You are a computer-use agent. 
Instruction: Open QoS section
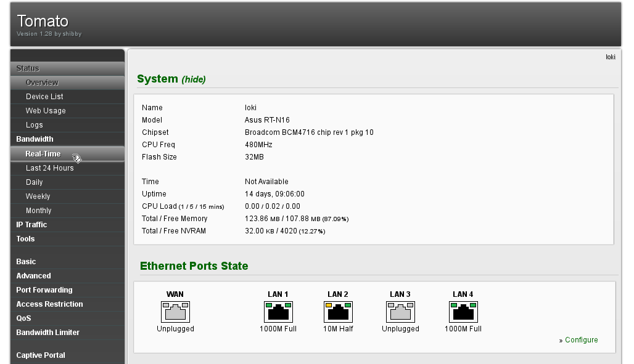pyautogui.click(x=67, y=318)
